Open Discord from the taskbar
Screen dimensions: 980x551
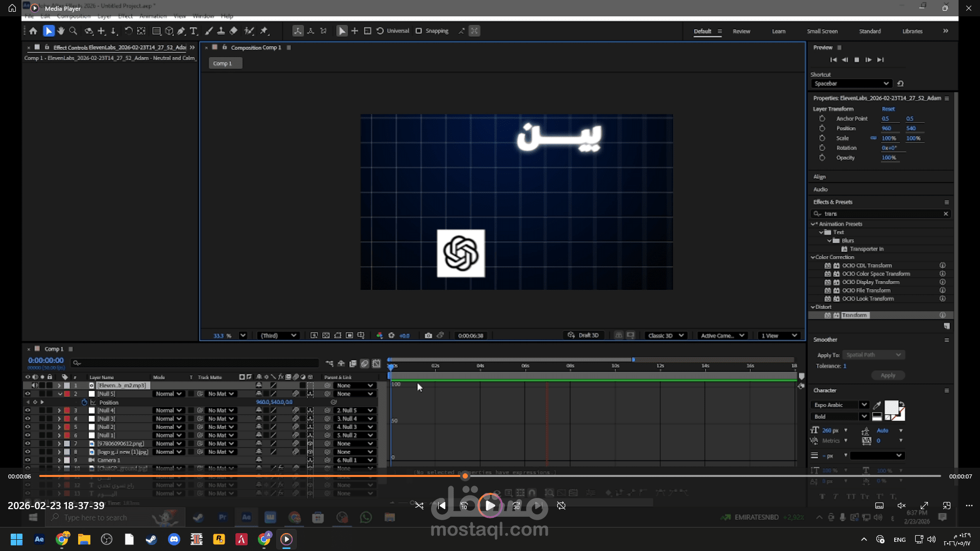coord(174,539)
